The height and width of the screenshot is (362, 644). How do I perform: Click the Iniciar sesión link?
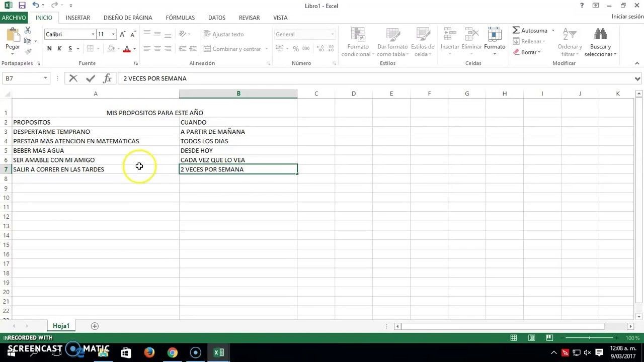point(627,17)
